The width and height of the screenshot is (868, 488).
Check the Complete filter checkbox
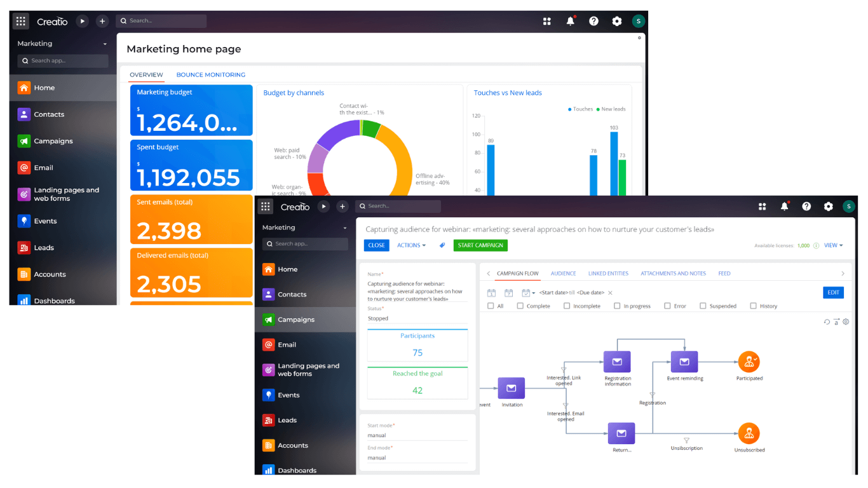(521, 306)
